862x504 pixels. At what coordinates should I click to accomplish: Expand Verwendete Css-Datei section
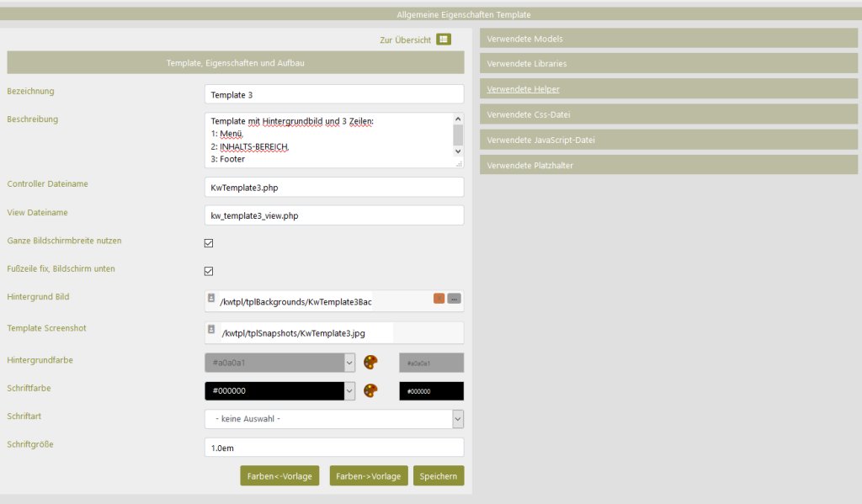668,114
